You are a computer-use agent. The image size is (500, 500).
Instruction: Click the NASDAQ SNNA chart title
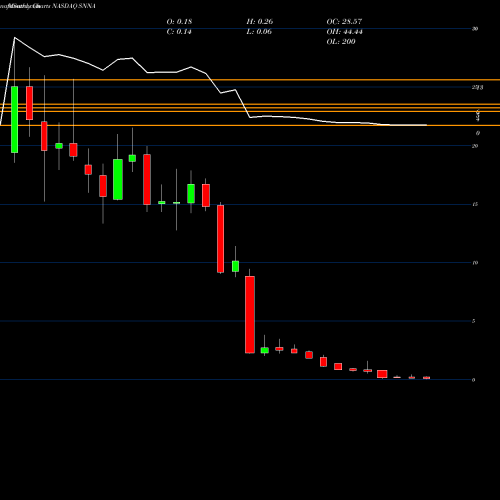coord(74,6)
